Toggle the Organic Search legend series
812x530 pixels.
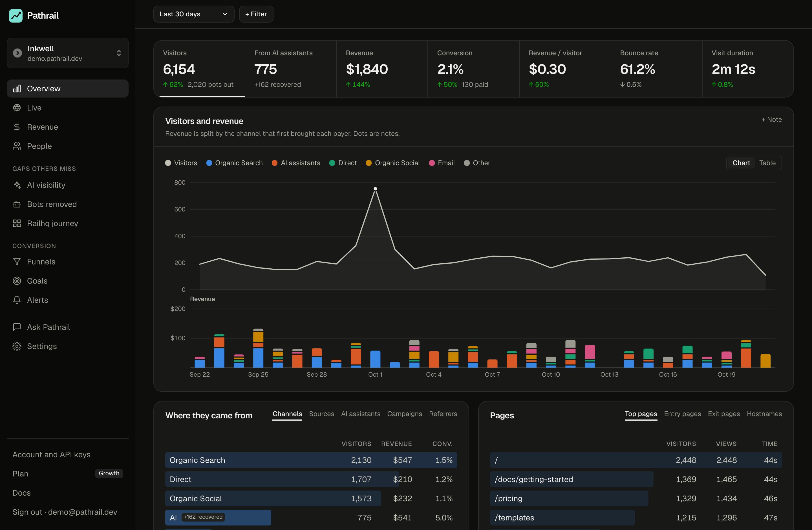tap(234, 163)
